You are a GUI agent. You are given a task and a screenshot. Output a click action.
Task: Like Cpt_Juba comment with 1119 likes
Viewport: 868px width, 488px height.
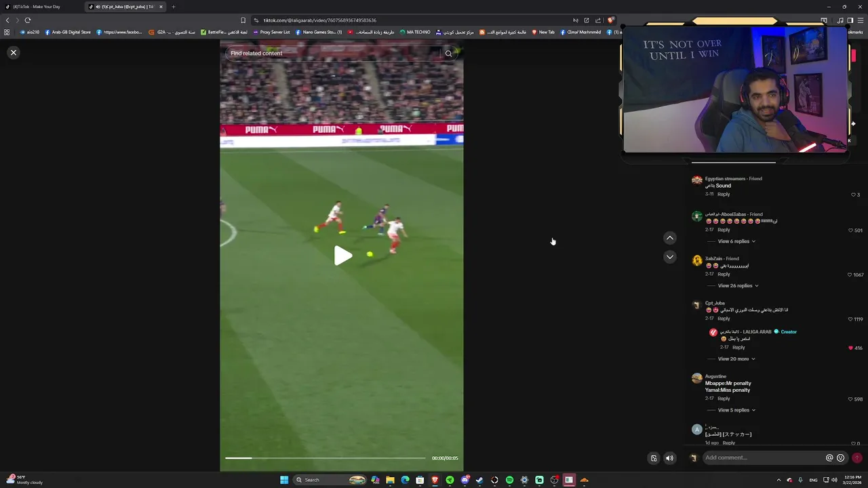coord(850,319)
